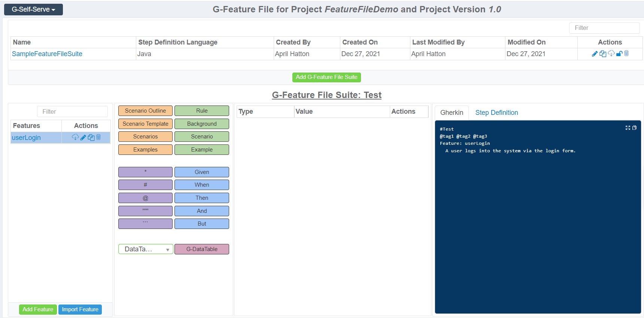Open the DataTable dropdown selector

coord(146,249)
